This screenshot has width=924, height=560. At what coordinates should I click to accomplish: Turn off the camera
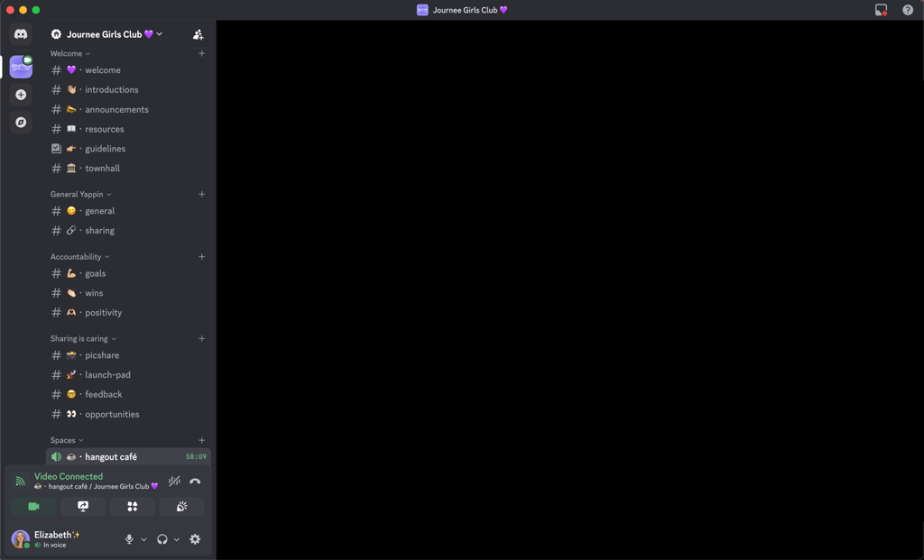click(33, 507)
